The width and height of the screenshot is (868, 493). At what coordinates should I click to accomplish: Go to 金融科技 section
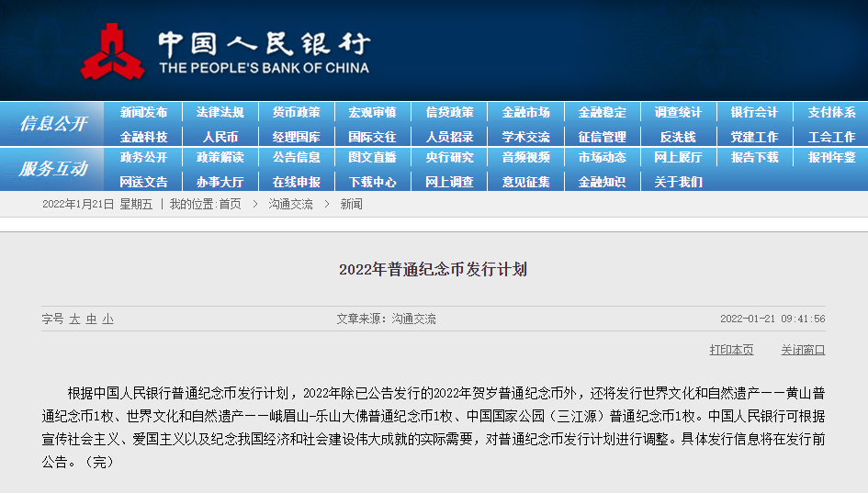[143, 137]
